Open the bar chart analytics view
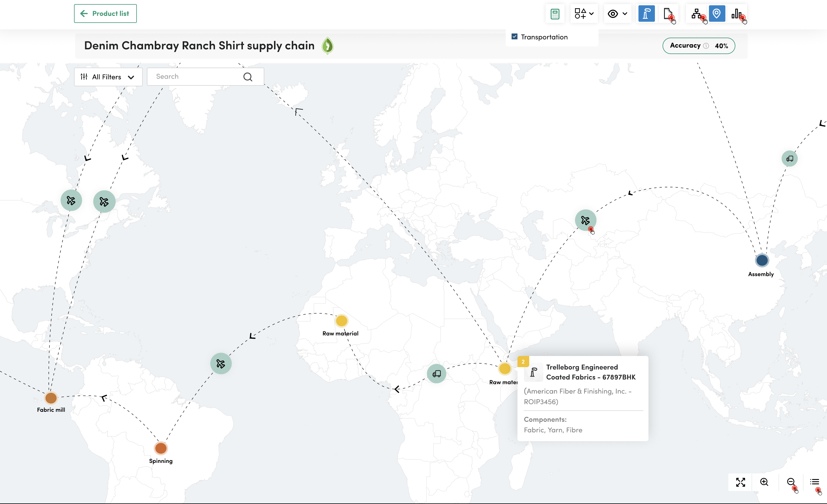Image resolution: width=827 pixels, height=504 pixels. click(x=736, y=14)
